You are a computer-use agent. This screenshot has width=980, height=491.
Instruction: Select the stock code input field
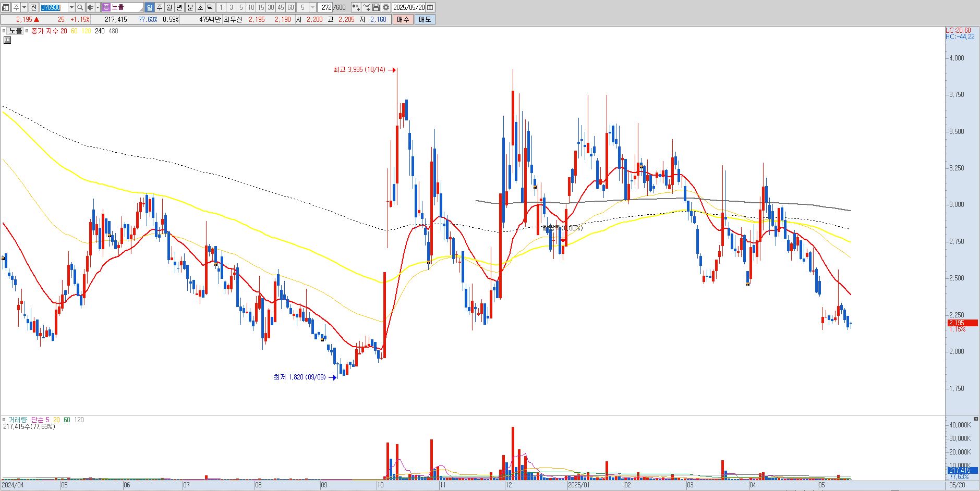54,7
